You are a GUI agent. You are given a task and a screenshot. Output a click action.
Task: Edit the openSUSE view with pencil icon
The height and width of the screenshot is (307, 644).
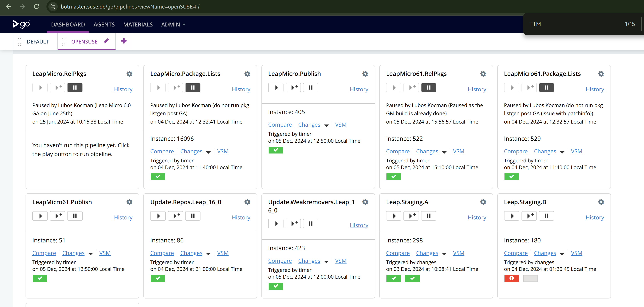click(106, 41)
